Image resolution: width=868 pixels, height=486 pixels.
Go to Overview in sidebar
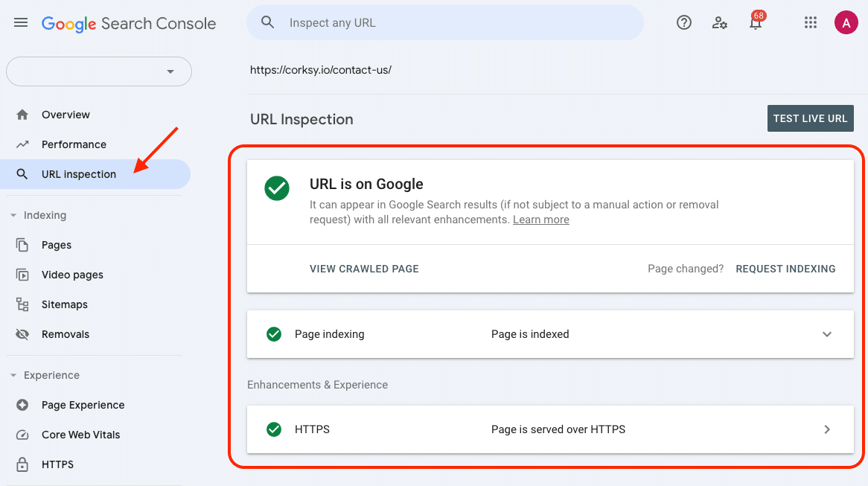pos(66,115)
